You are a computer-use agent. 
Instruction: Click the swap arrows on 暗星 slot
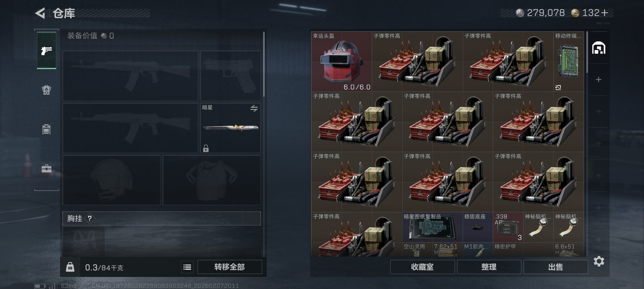pos(254,108)
